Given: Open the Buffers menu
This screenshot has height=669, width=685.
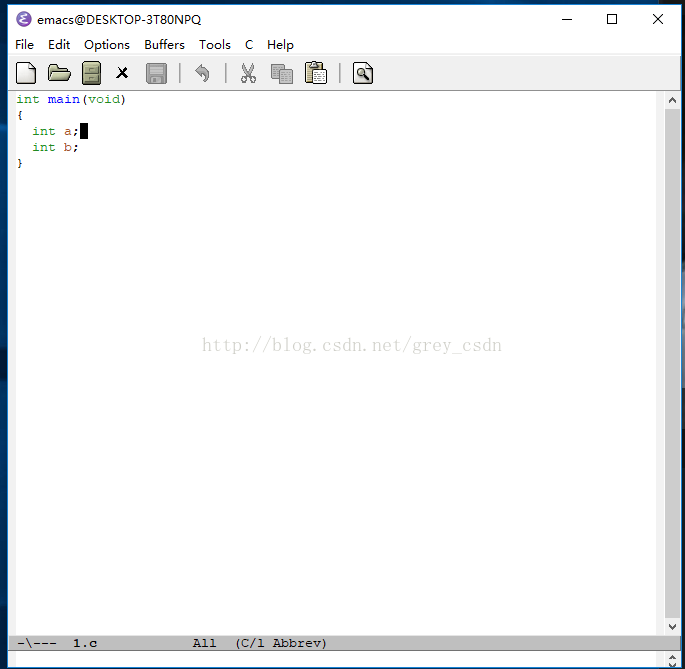Looking at the screenshot, I should click(x=165, y=45).
